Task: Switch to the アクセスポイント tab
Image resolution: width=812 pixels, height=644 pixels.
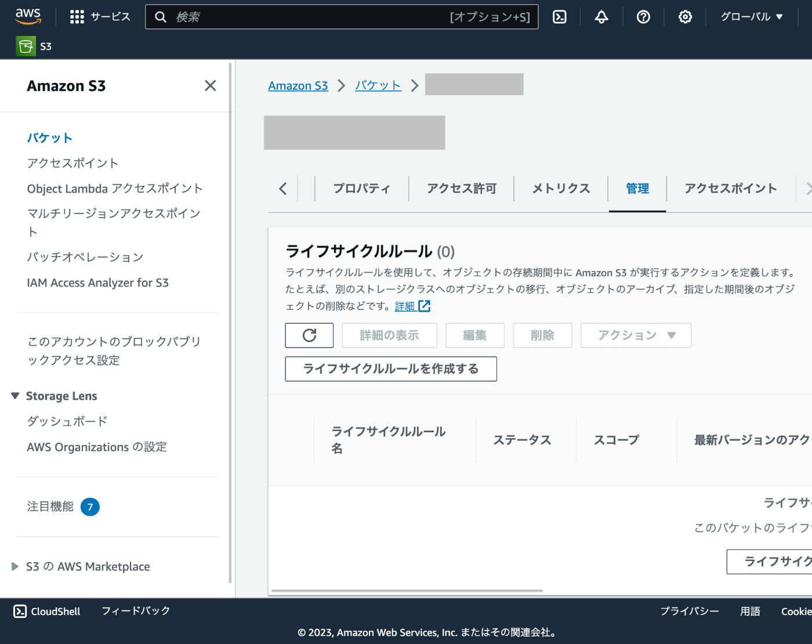Action: click(731, 189)
